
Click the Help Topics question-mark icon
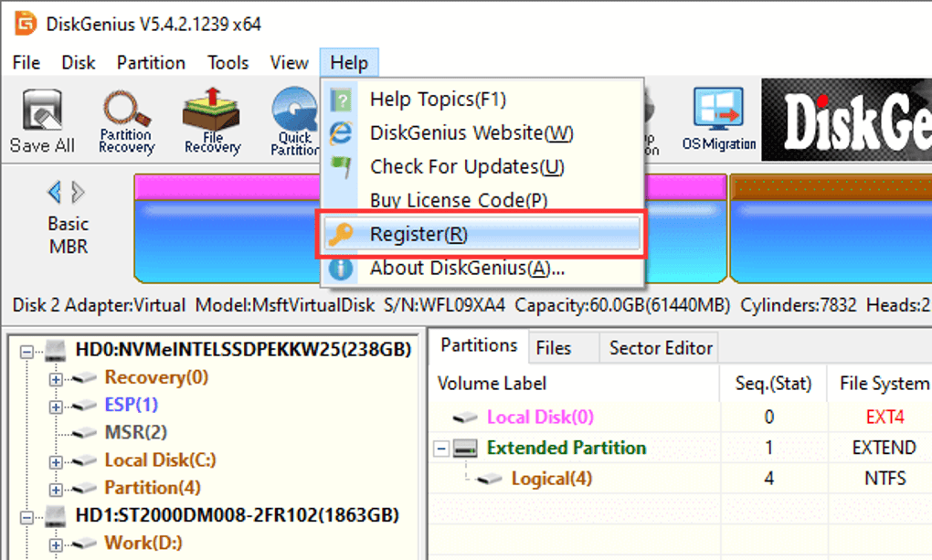[x=341, y=100]
